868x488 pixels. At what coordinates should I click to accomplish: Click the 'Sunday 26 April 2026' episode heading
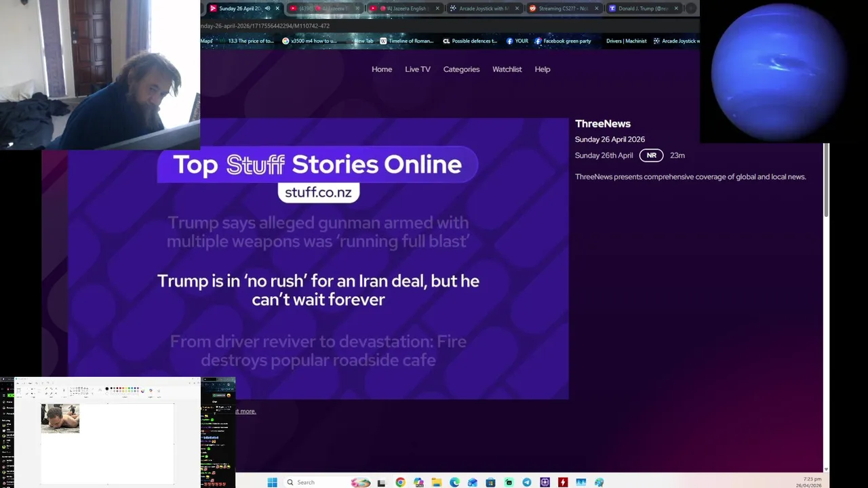tap(610, 140)
